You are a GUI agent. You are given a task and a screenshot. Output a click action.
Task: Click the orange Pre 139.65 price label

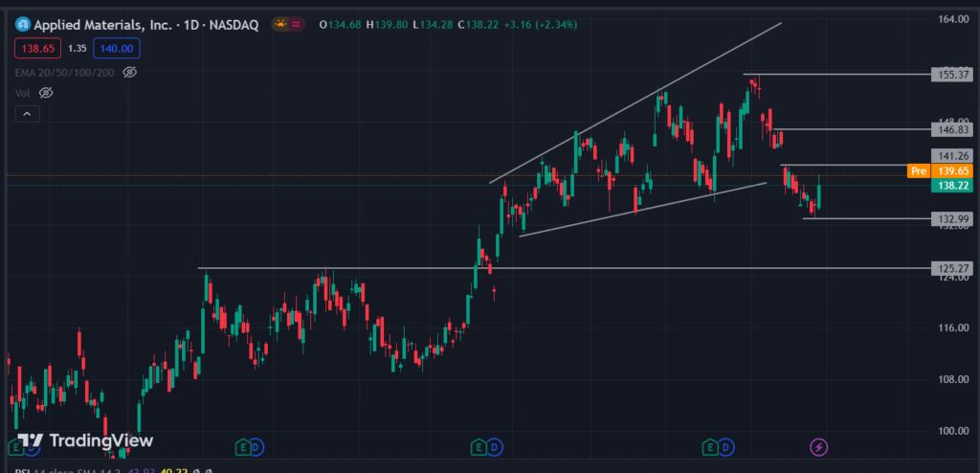pos(940,170)
